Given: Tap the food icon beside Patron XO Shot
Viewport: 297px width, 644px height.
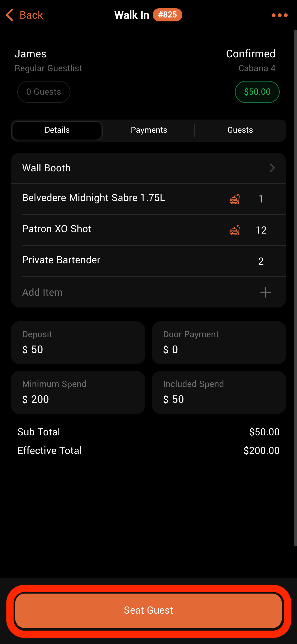Looking at the screenshot, I should 235,230.
